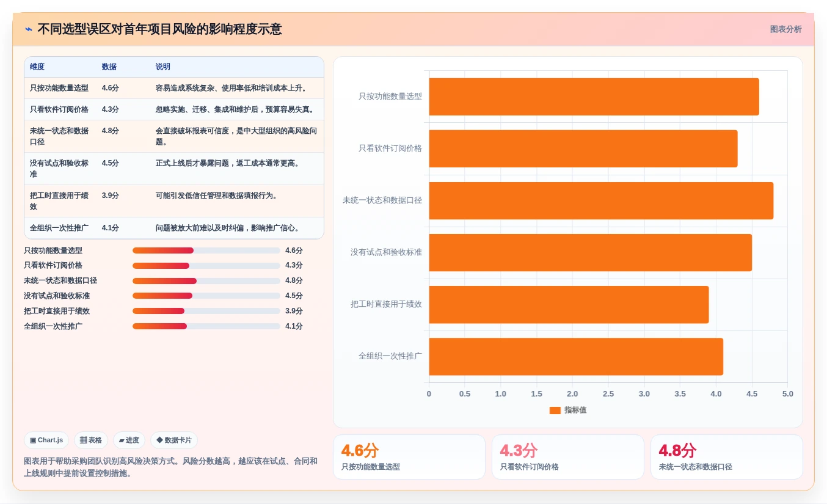Open the 4.6分 data card
The width and height of the screenshot is (827, 504).
(x=409, y=457)
